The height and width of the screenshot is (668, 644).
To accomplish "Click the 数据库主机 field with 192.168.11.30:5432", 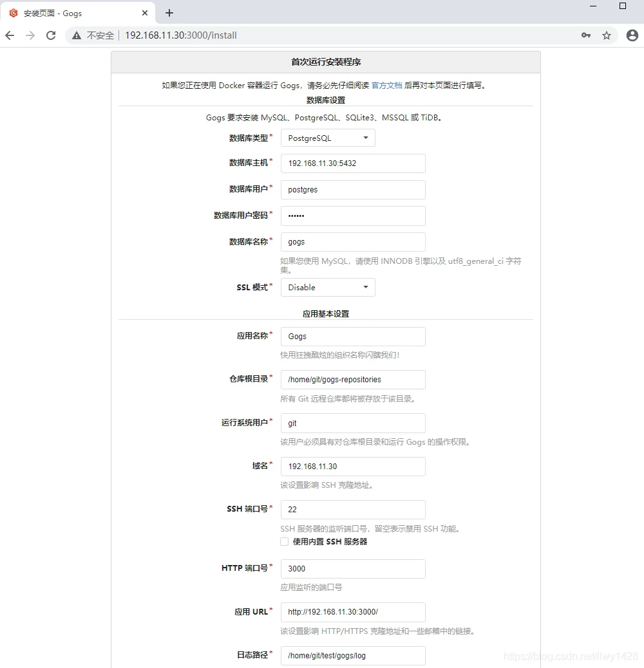I will pyautogui.click(x=353, y=163).
